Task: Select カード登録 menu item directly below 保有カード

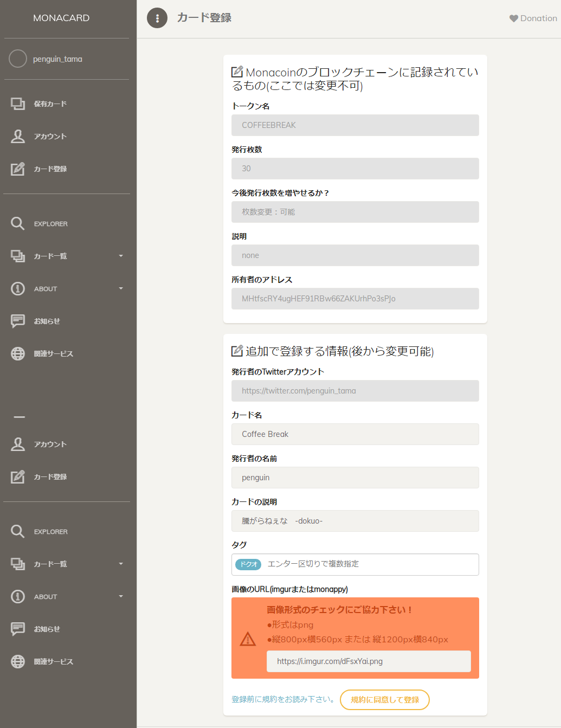Action: pos(50,169)
